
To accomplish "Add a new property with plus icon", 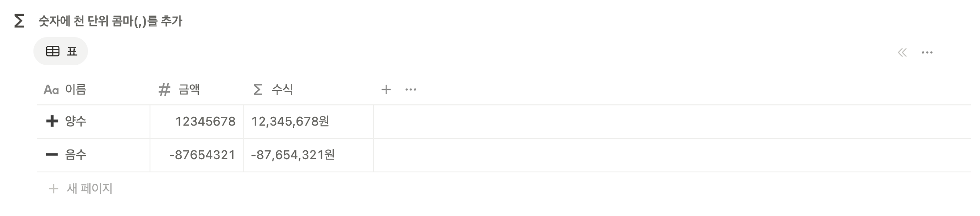I will (x=386, y=90).
